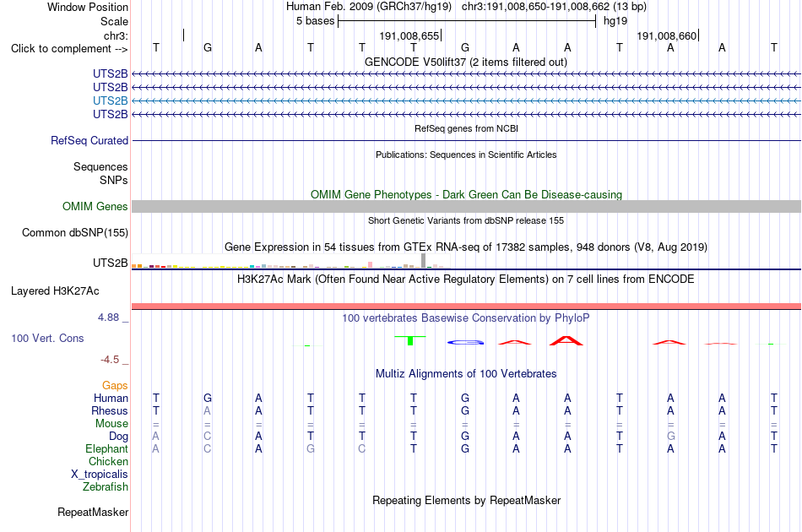Click the -4.5 lower conservation scale value

click(x=110, y=360)
